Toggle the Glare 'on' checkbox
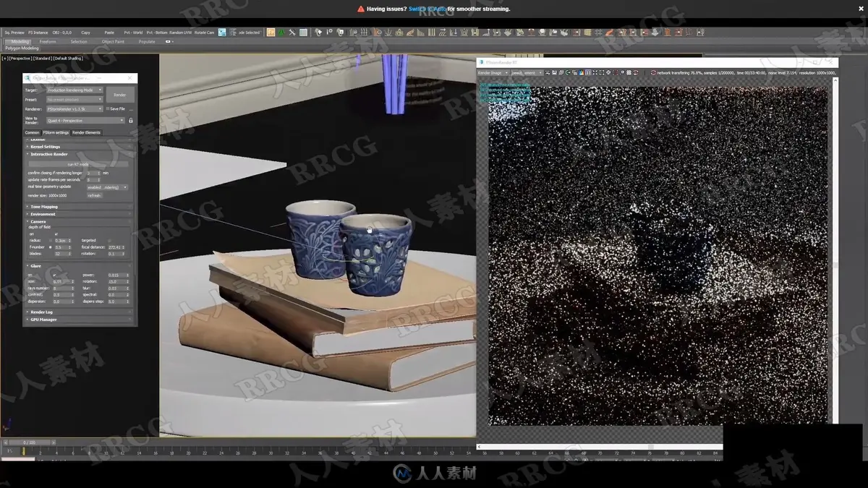The height and width of the screenshot is (488, 868). coord(54,275)
